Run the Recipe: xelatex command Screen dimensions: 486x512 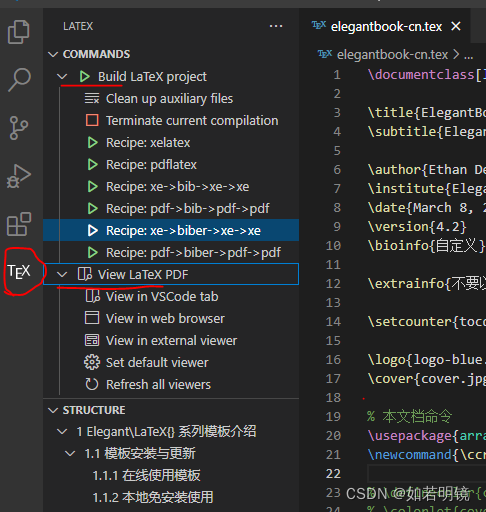point(148,143)
